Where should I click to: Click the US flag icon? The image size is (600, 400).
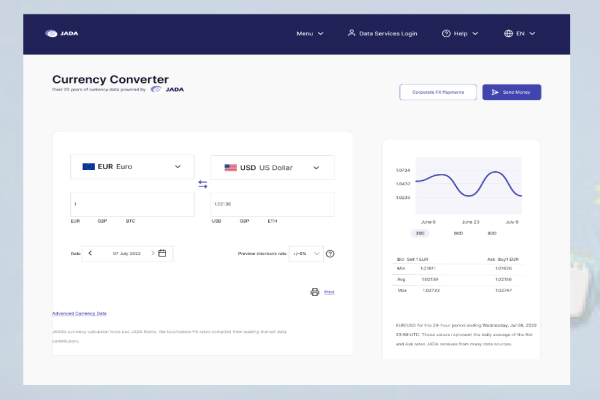[x=230, y=168]
